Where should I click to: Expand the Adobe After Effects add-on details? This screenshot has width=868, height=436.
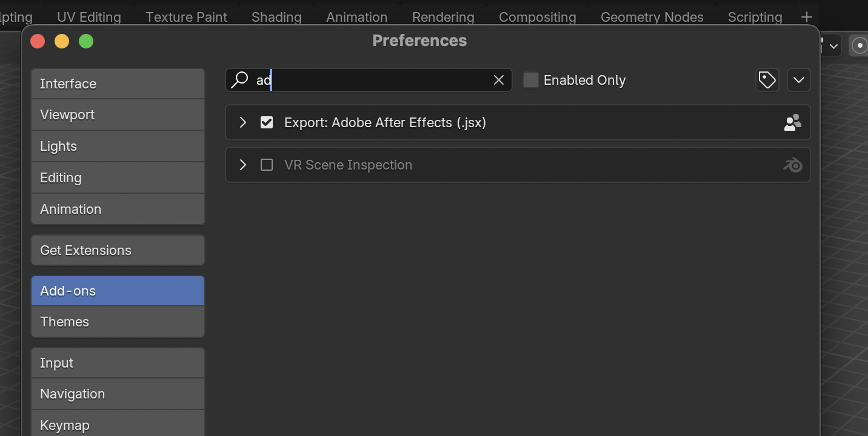tap(243, 123)
